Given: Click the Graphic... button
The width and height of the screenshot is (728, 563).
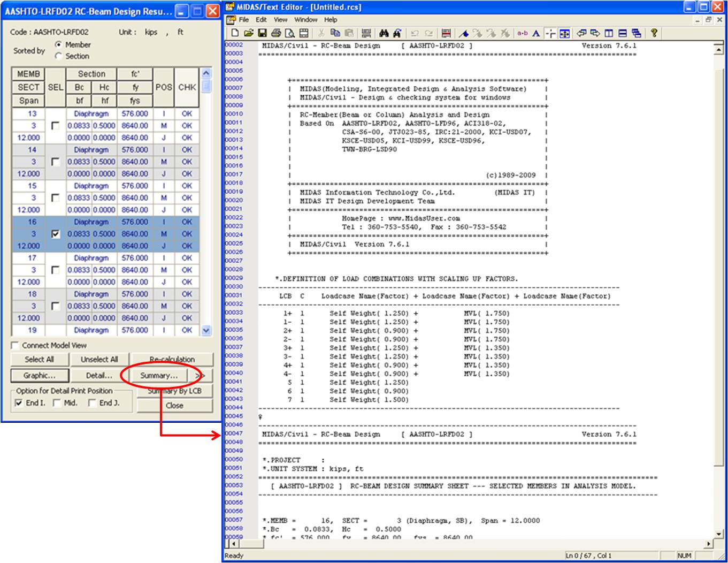Looking at the screenshot, I should (x=39, y=376).
